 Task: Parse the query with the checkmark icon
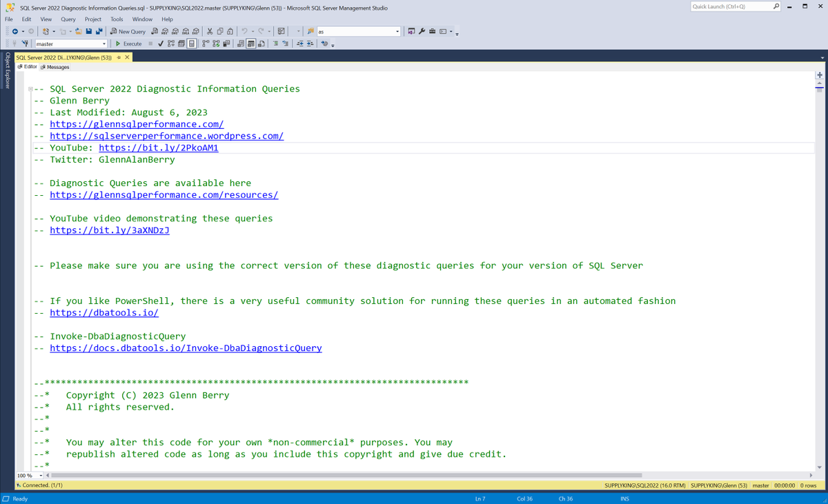coord(161,43)
